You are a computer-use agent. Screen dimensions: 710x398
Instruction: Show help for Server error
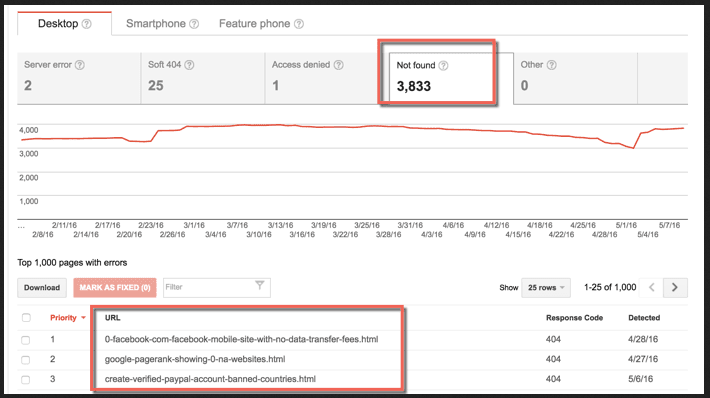click(80, 65)
